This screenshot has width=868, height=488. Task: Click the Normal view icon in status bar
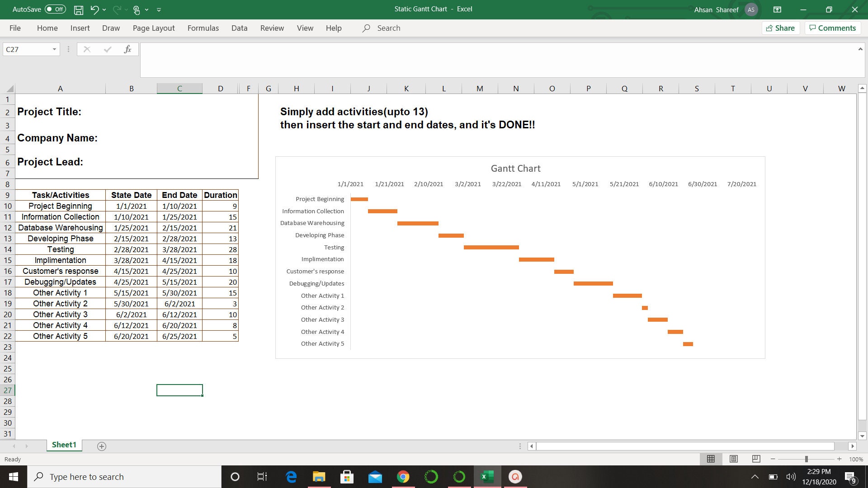[x=711, y=459]
